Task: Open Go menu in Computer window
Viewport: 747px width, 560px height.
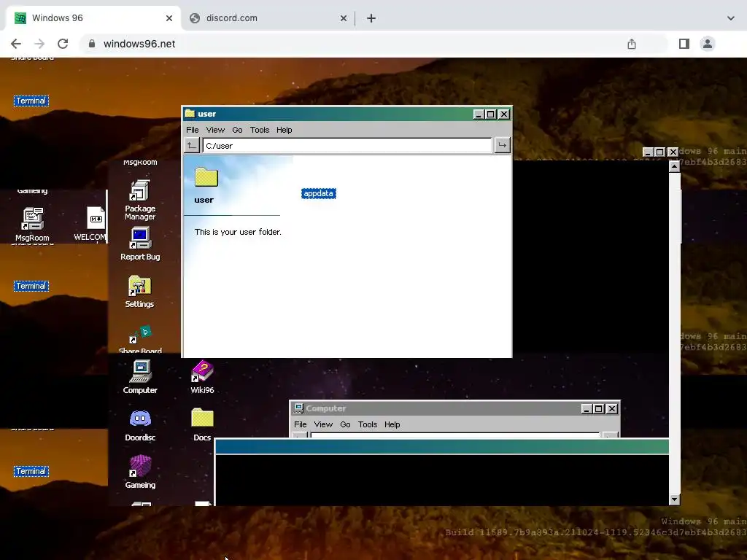Action: click(x=345, y=424)
